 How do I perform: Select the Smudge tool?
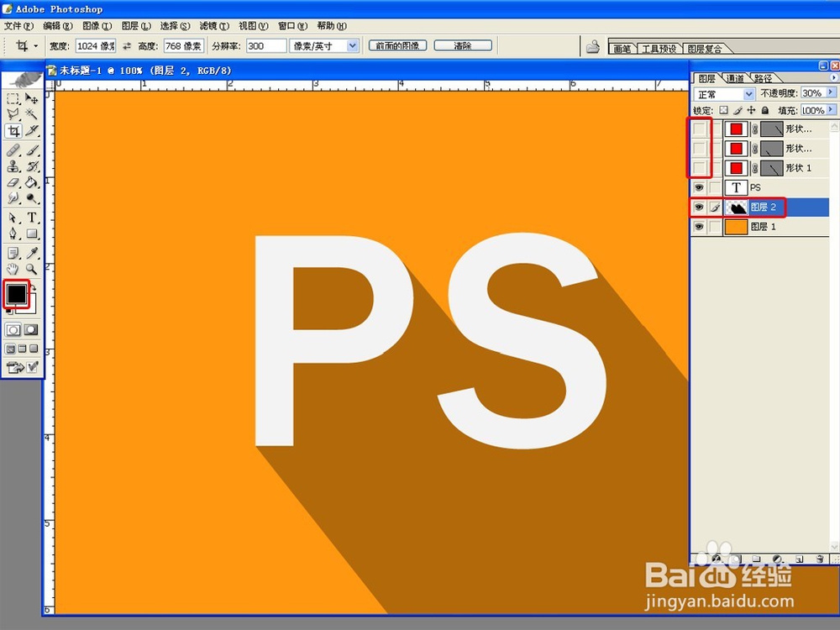(x=13, y=198)
